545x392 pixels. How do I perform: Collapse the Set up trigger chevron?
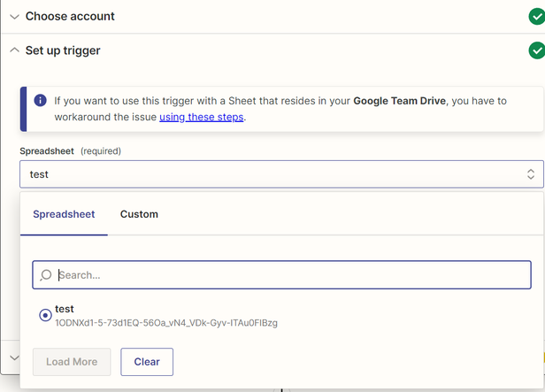[x=14, y=50]
